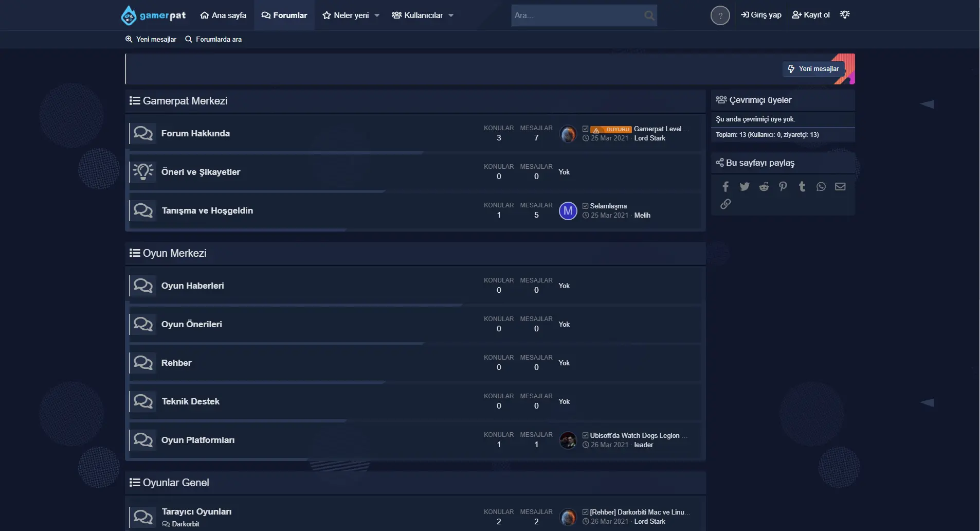The height and width of the screenshot is (531, 980).
Task: Open leader username link
Action: pos(644,445)
